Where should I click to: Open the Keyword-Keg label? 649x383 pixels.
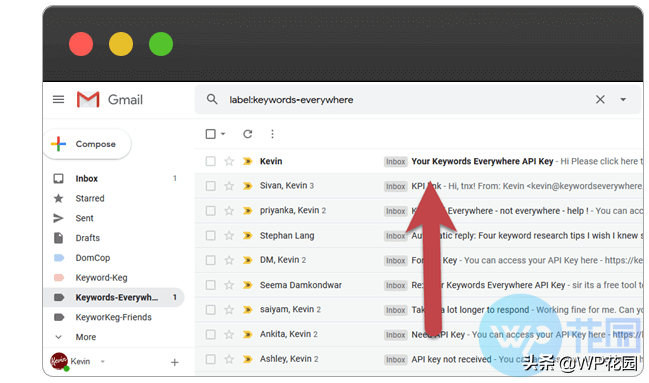click(101, 277)
